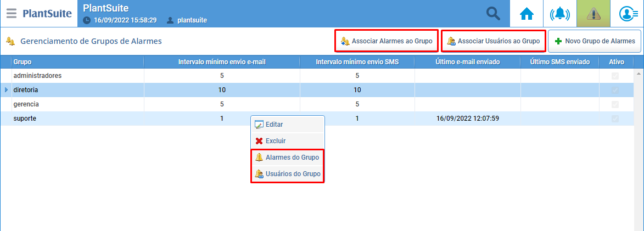Click the row arrow beside diretoria
644x231 pixels.
6,89
